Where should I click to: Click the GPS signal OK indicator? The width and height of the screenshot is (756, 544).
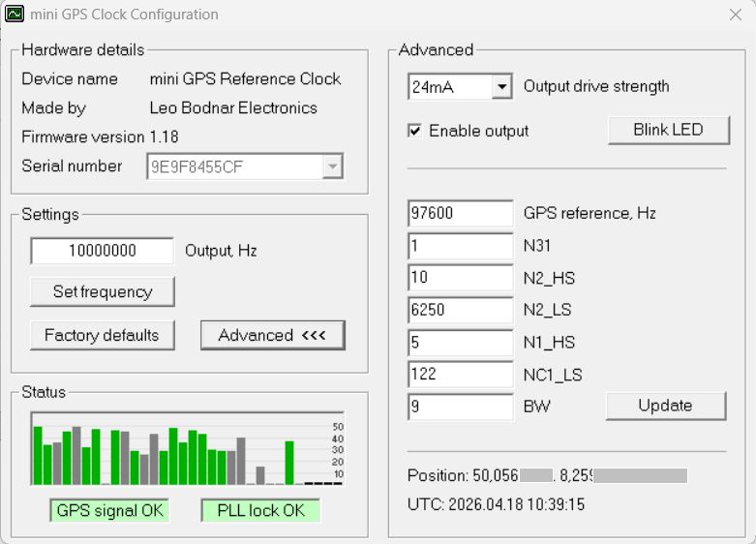pos(109,510)
